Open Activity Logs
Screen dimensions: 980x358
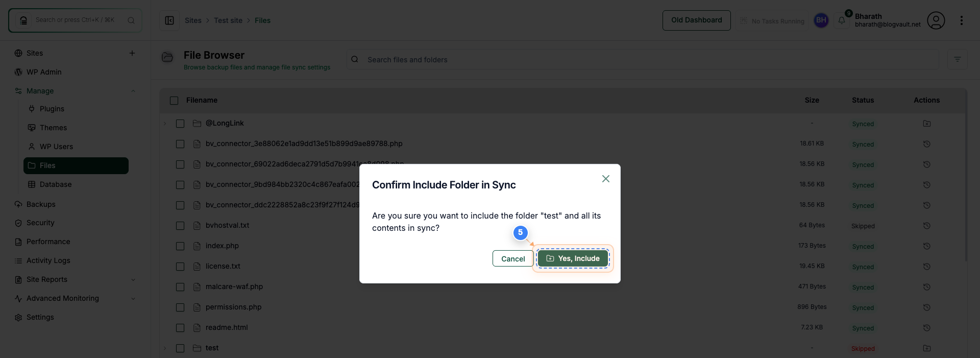point(48,260)
